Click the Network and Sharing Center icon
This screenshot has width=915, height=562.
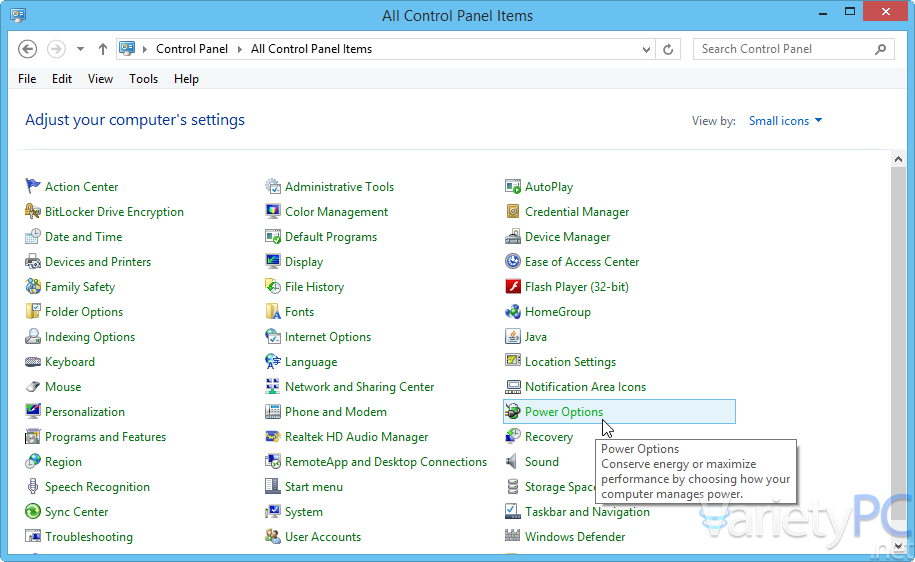(273, 387)
